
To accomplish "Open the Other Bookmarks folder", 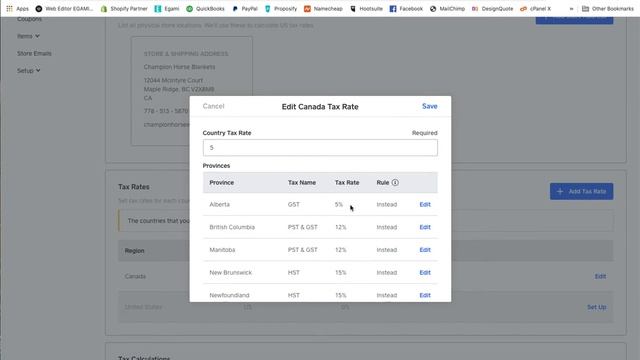I will click(607, 9).
